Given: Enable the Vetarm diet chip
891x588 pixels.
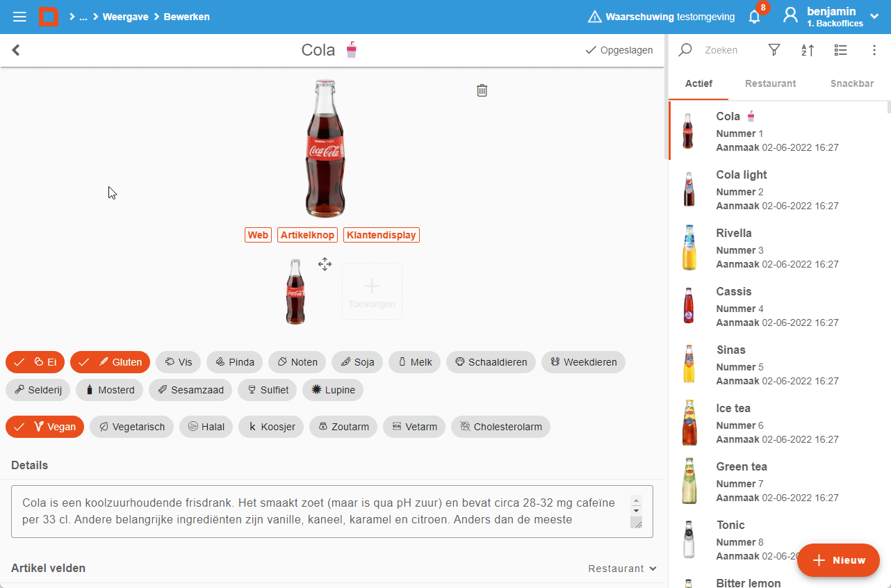Looking at the screenshot, I should (414, 427).
